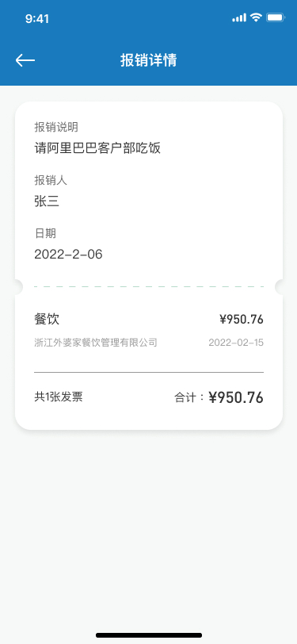297x644 pixels.
Task: Tap 共1张发票 invoice count
Action: pyautogui.click(x=59, y=397)
